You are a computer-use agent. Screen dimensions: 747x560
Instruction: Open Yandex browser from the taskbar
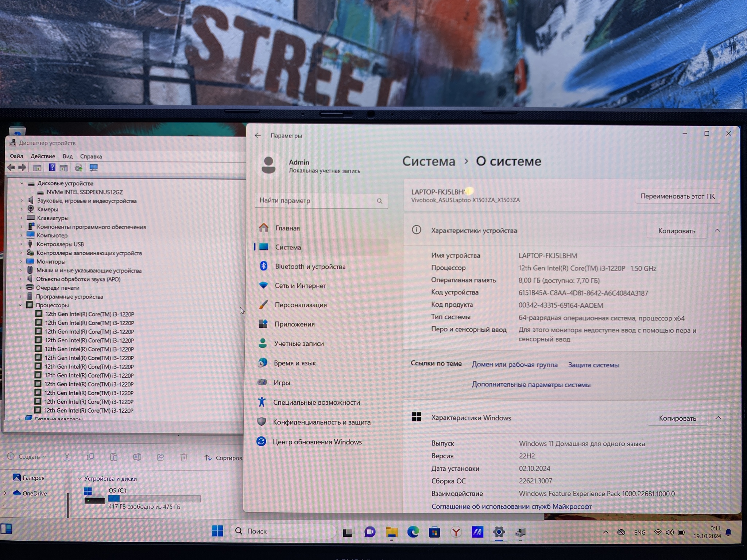[x=456, y=532]
